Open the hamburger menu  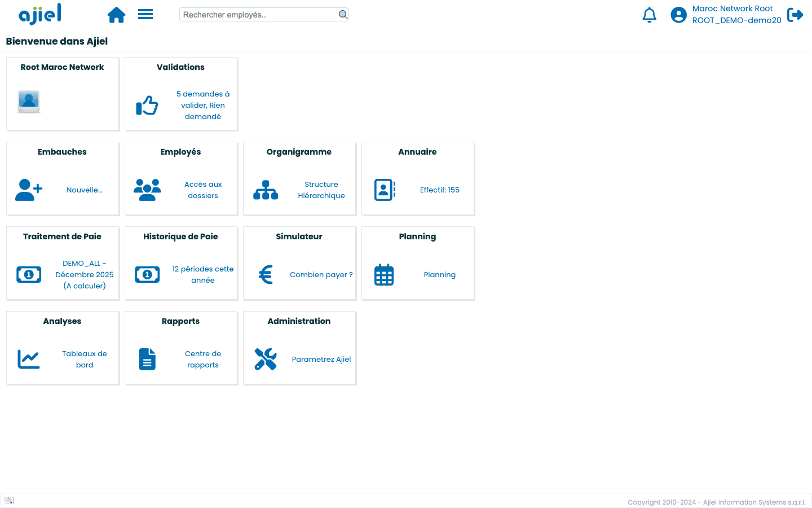click(145, 15)
